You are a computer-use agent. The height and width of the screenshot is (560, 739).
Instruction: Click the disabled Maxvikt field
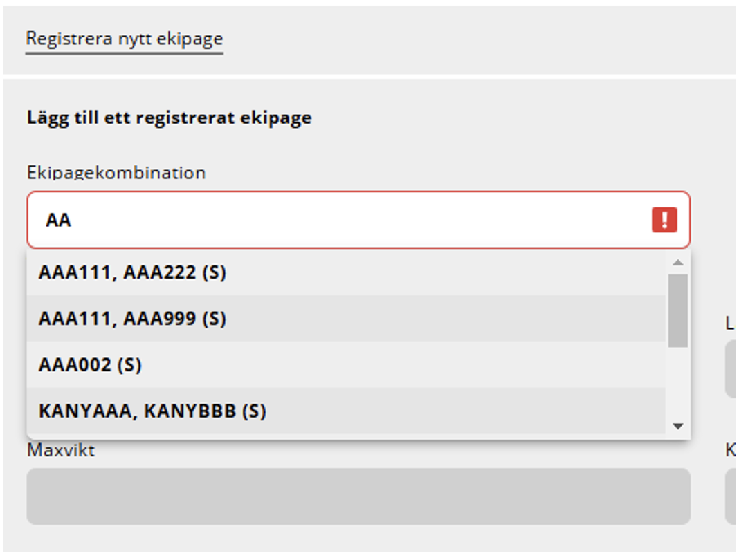click(x=358, y=496)
